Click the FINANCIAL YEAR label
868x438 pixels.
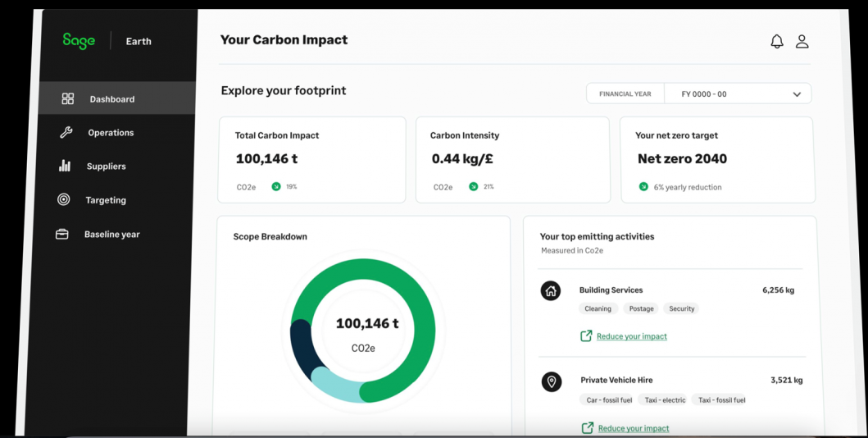coord(625,94)
